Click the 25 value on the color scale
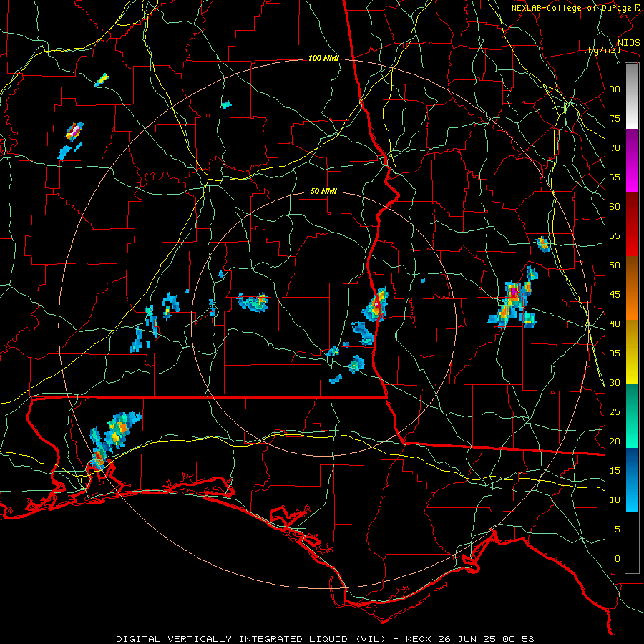The image size is (644, 644). [x=615, y=412]
